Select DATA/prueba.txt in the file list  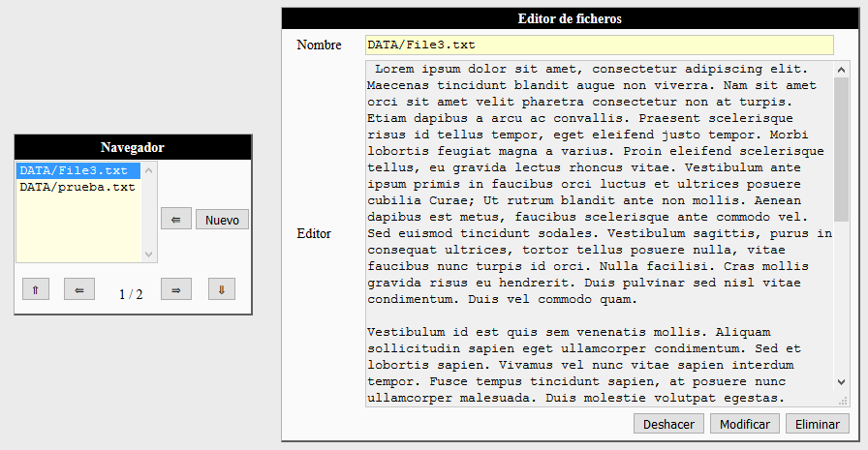click(77, 187)
